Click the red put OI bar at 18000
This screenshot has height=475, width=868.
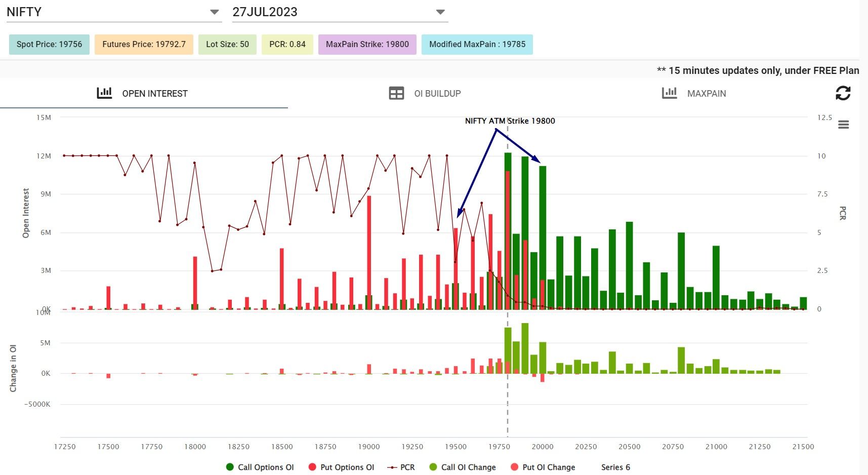coord(195,283)
